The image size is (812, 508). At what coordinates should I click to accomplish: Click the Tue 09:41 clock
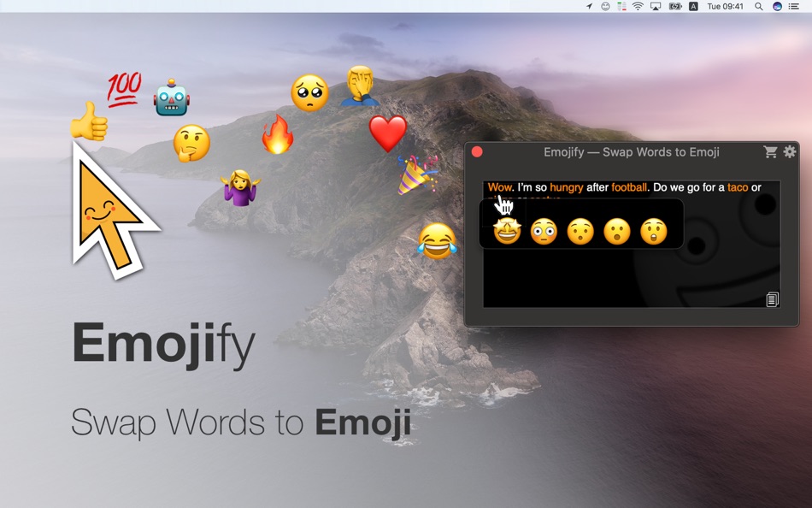725,6
